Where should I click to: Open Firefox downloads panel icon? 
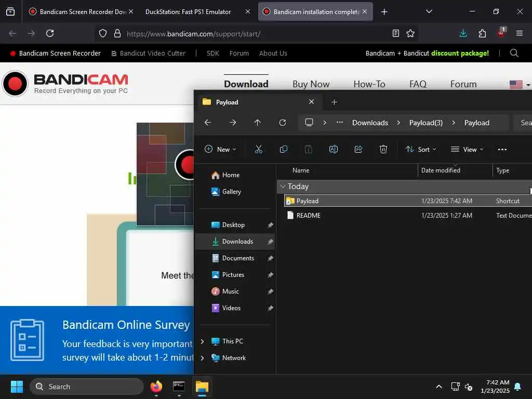pyautogui.click(x=463, y=33)
